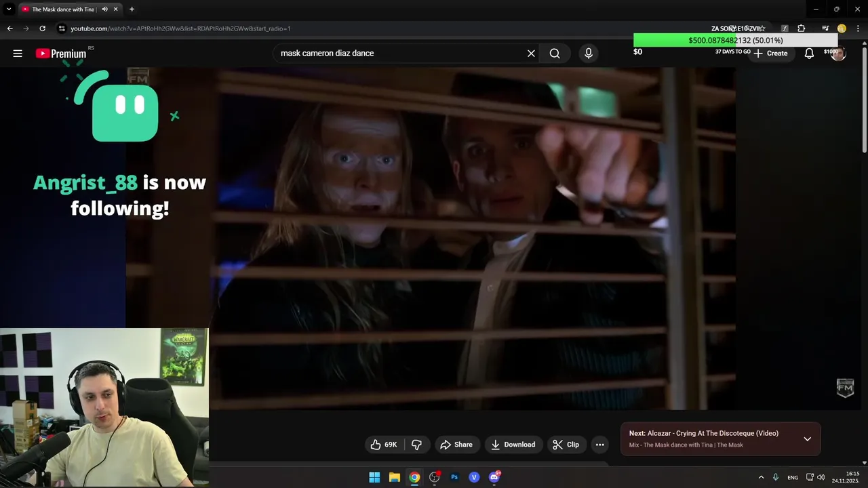Click the Chrome address bar URL

[180, 28]
